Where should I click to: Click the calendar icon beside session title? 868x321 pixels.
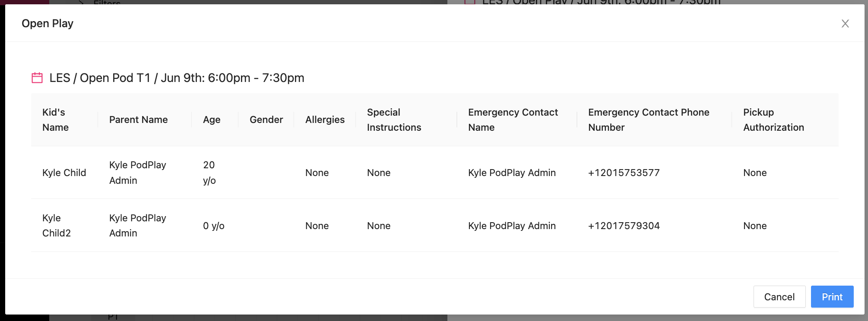coord(37,78)
